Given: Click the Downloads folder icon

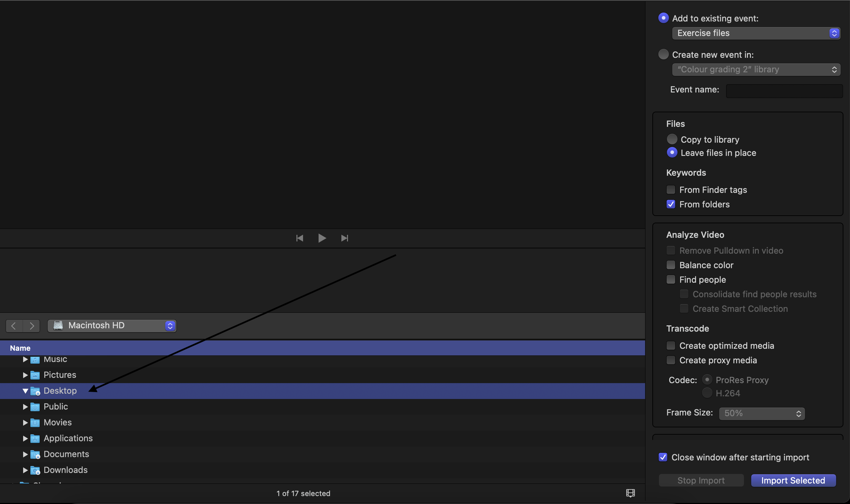Looking at the screenshot, I should click(x=35, y=470).
